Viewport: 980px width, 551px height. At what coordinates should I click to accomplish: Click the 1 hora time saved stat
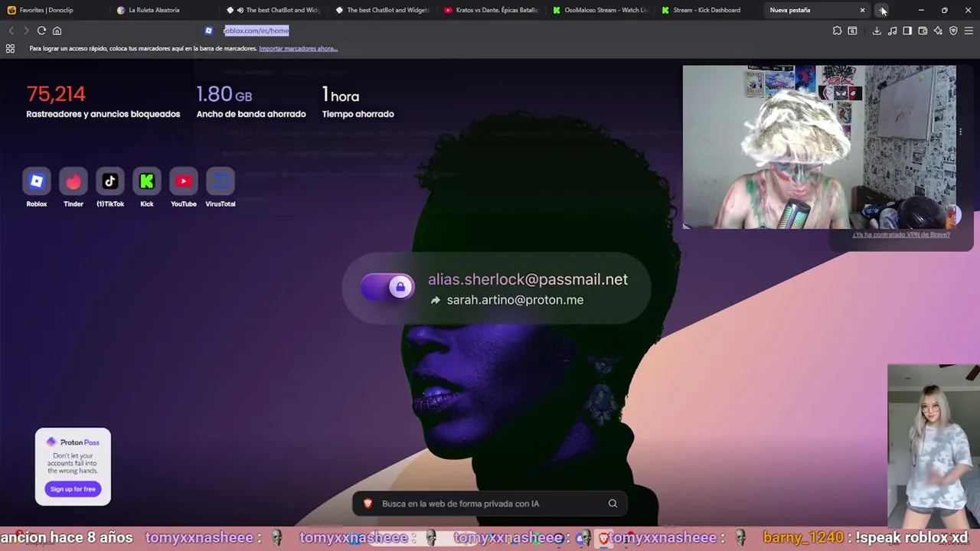coord(341,95)
